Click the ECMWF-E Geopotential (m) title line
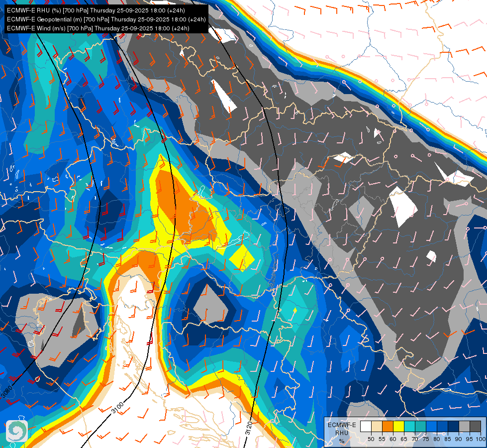The height and width of the screenshot is (448, 487). click(106, 19)
